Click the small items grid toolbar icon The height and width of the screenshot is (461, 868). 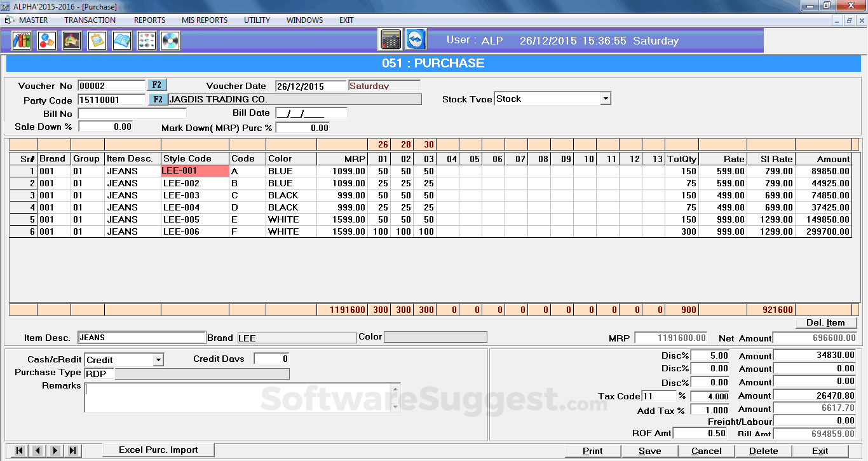coord(146,41)
